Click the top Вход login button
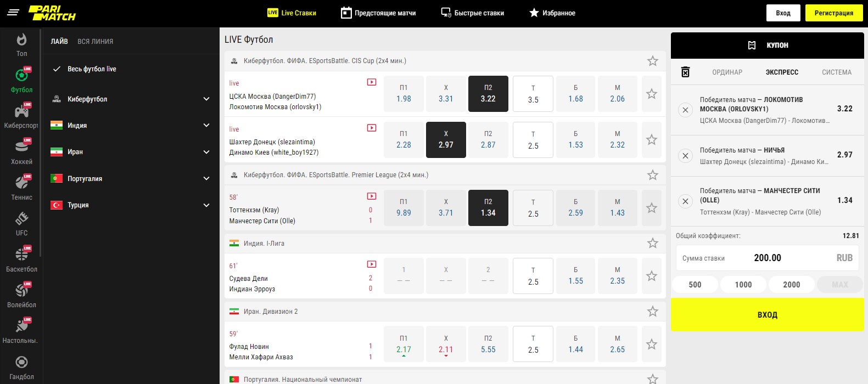Image resolution: width=868 pixels, height=384 pixels. pos(783,13)
